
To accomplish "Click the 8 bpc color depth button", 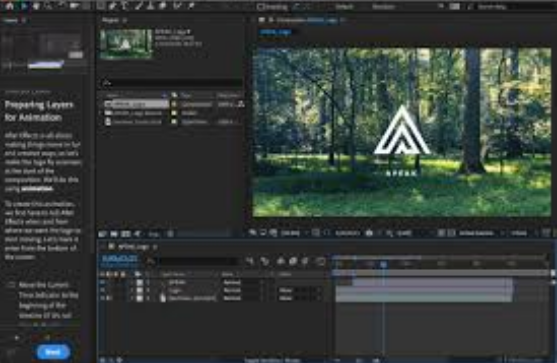I will [154, 234].
